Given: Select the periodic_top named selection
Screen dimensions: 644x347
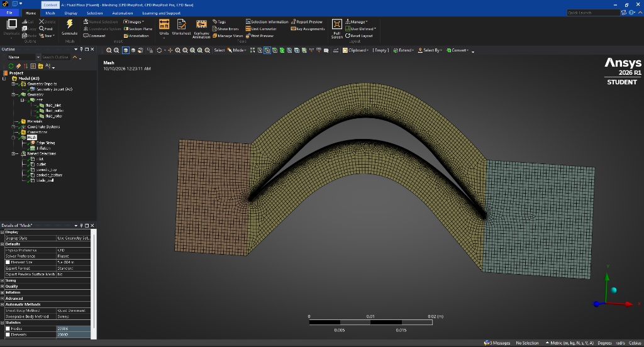Looking at the screenshot, I should point(47,170).
